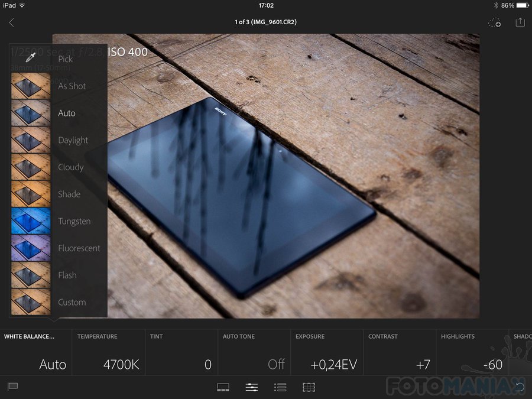The image size is (532, 399).
Task: Choose As Shot white balance
Action: pyautogui.click(x=72, y=86)
